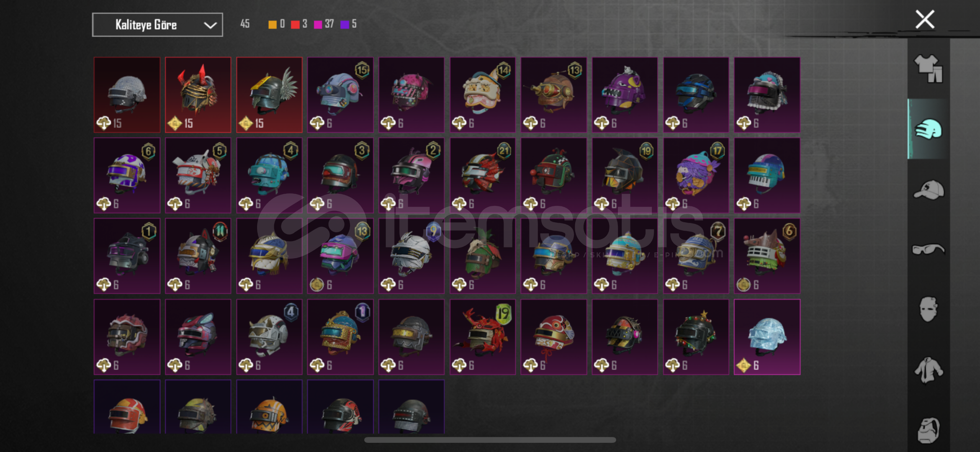This screenshot has width=980, height=452.
Task: Filter by the red quality swatch
Action: pyautogui.click(x=295, y=24)
